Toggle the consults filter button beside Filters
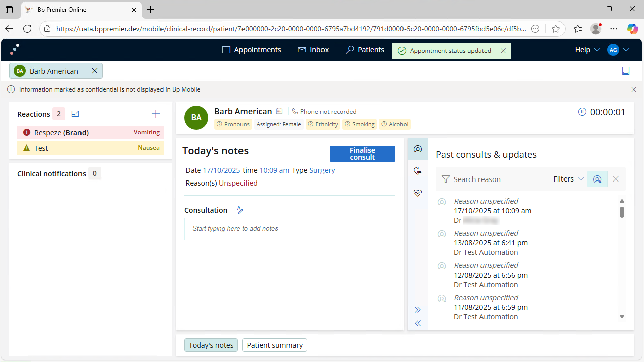 (597, 179)
